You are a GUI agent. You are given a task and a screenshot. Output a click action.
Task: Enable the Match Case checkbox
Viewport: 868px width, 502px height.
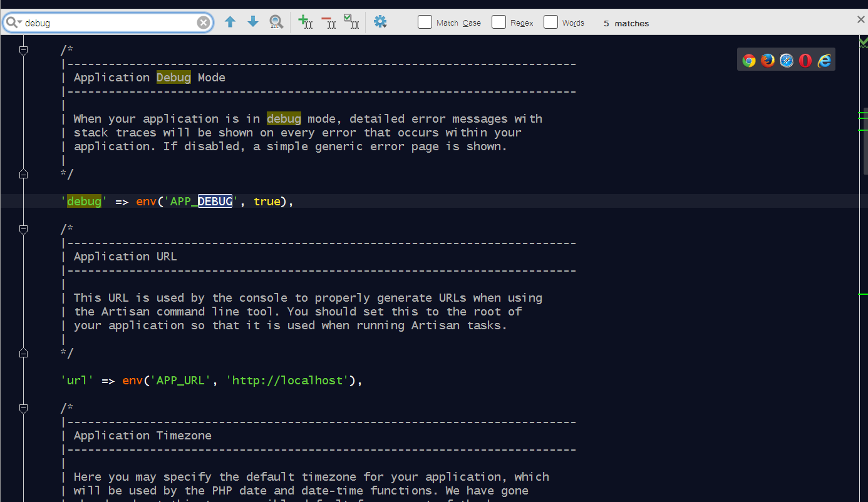425,22
